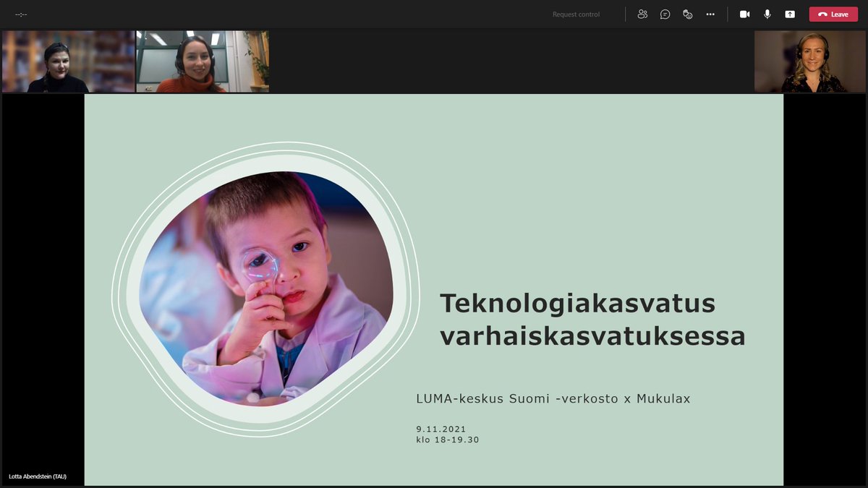Select the dark-haired participant's video thumbnail

(x=68, y=61)
